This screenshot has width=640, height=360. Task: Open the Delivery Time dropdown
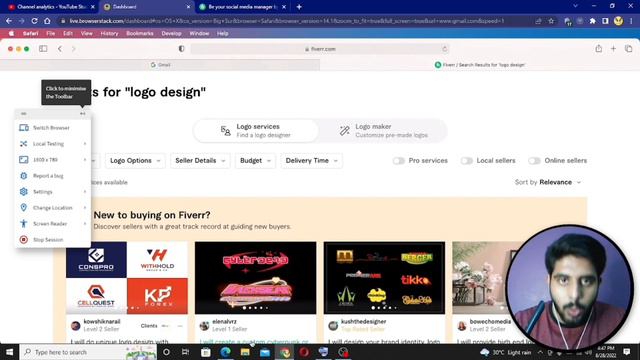(x=311, y=161)
